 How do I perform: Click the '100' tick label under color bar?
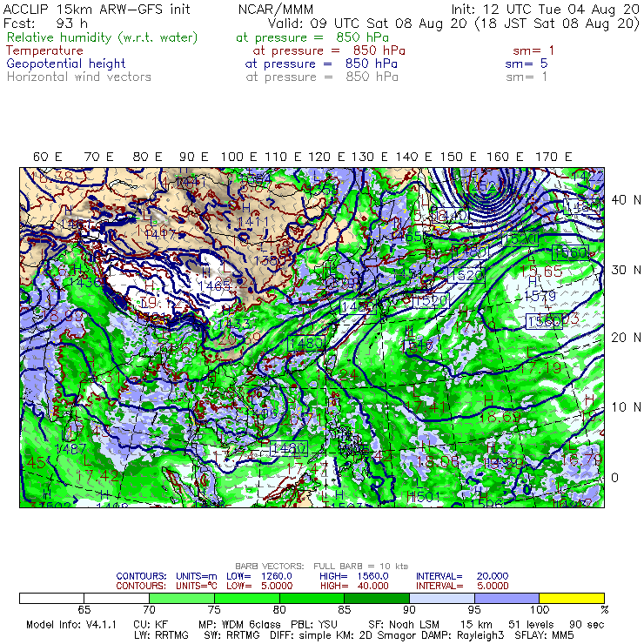[540, 609]
